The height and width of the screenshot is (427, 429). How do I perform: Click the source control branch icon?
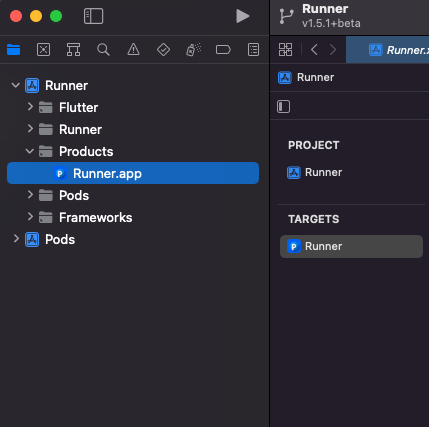tap(286, 16)
